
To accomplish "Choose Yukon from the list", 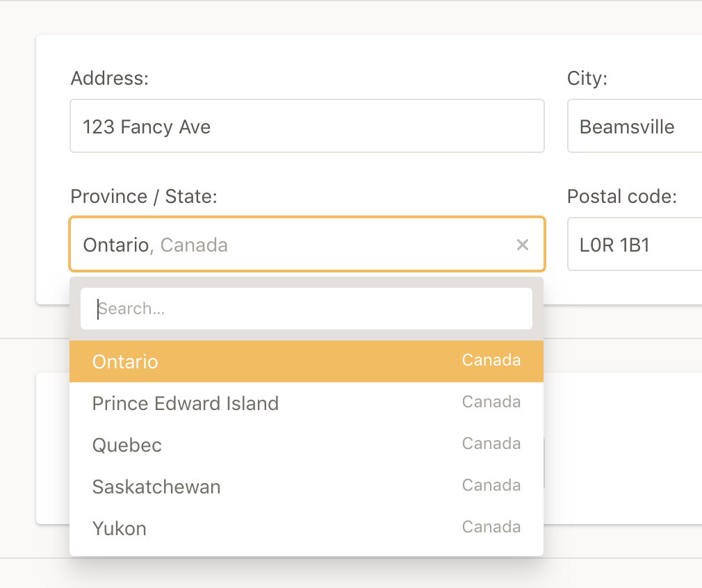I will click(307, 528).
